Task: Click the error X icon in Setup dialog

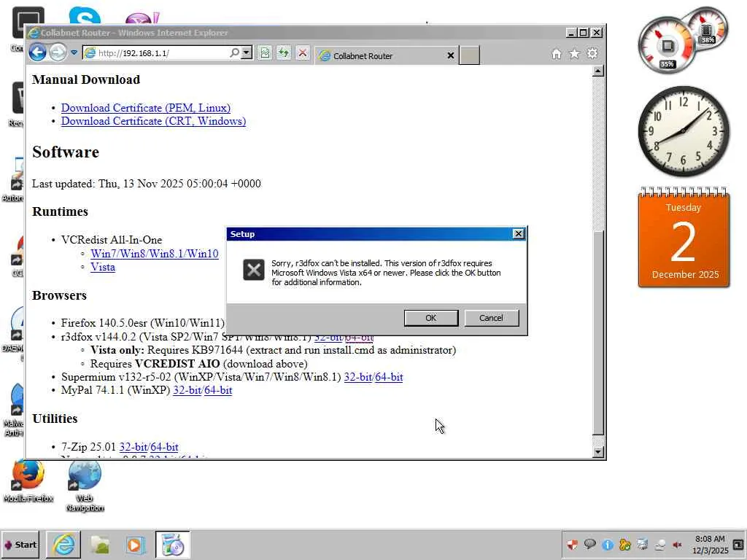Action: click(x=254, y=270)
